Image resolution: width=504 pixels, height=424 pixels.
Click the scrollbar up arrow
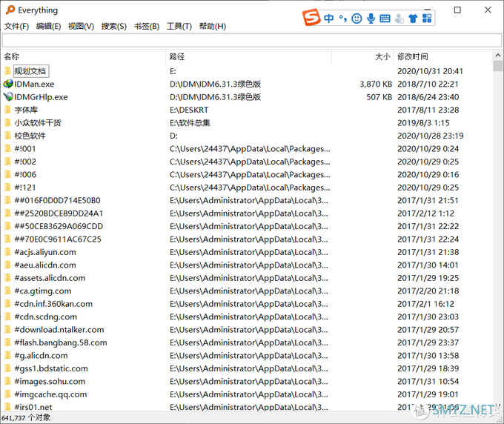[498, 56]
